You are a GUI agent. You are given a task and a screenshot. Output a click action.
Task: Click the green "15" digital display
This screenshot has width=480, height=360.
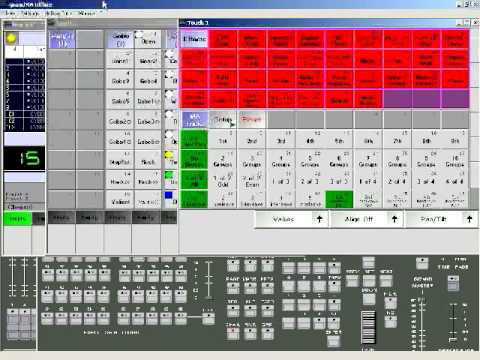point(24,159)
